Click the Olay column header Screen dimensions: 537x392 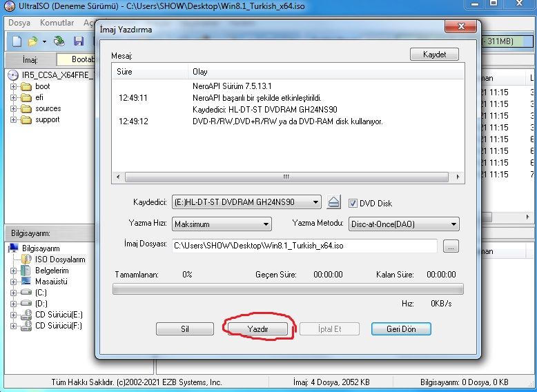point(326,72)
